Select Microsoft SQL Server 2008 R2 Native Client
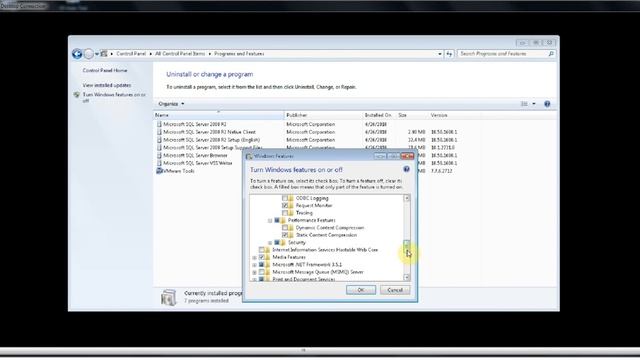Screen dimensions: 640x360 click(x=306, y=132)
